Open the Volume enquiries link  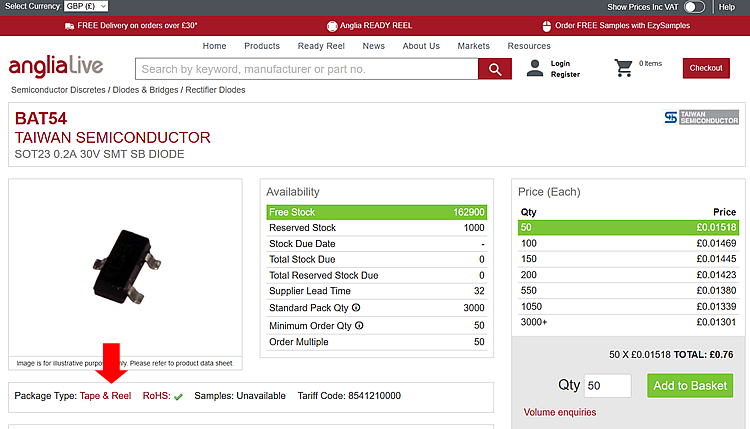click(x=560, y=412)
